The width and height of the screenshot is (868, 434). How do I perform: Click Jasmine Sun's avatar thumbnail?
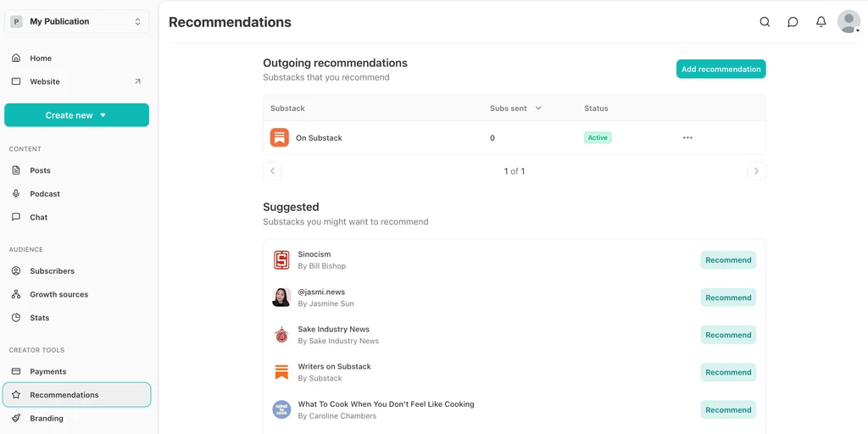coord(281,298)
